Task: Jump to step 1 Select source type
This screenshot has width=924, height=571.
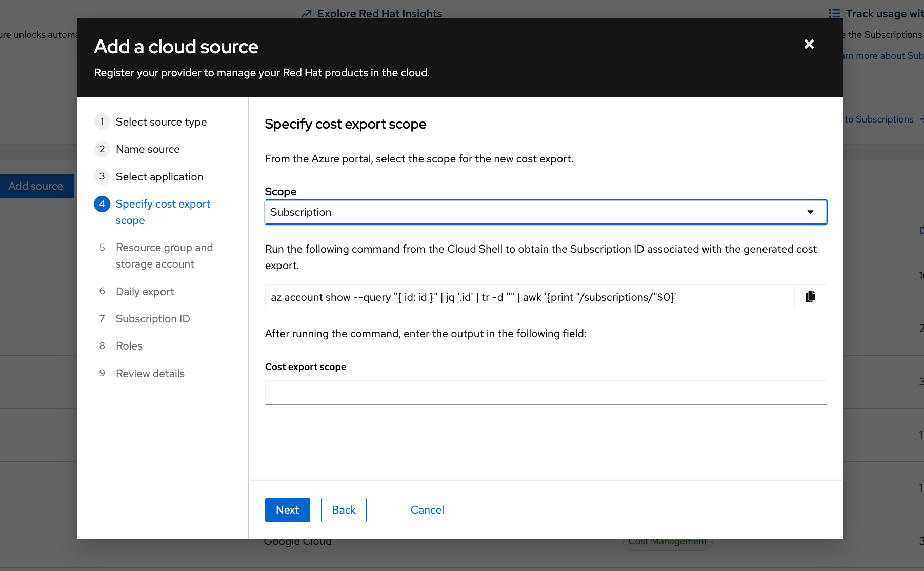Action: (161, 122)
